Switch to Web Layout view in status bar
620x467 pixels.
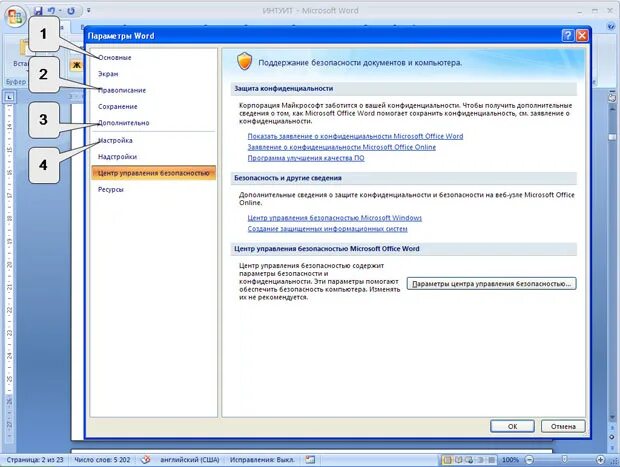click(469, 460)
